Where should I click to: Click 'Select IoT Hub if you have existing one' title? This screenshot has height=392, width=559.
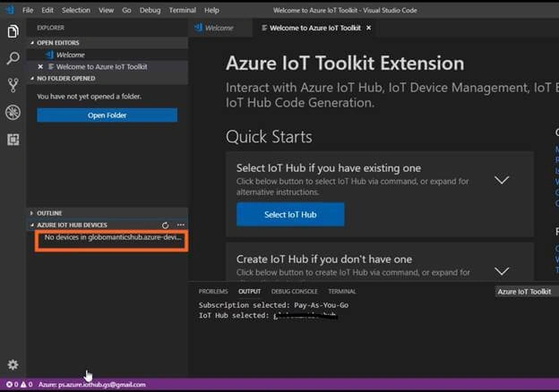point(329,168)
